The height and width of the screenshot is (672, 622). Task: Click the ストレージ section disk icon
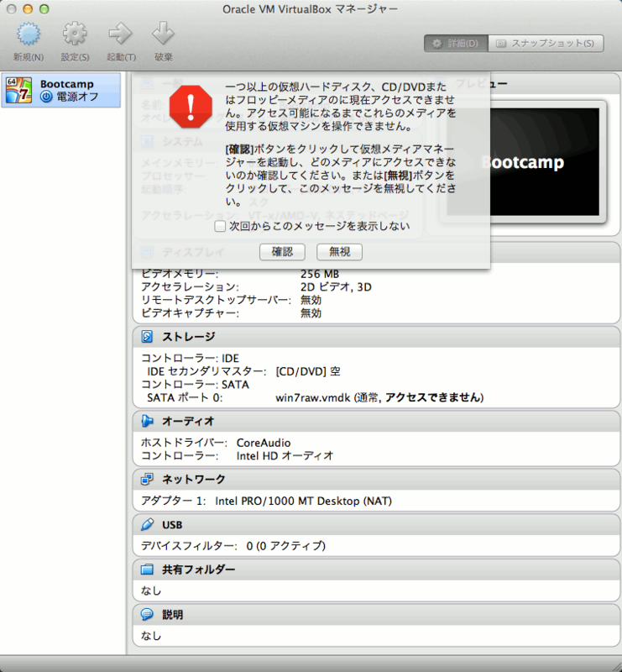click(147, 337)
